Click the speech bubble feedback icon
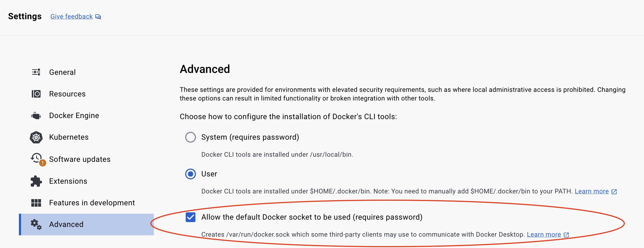644x248 pixels. pyautogui.click(x=98, y=16)
